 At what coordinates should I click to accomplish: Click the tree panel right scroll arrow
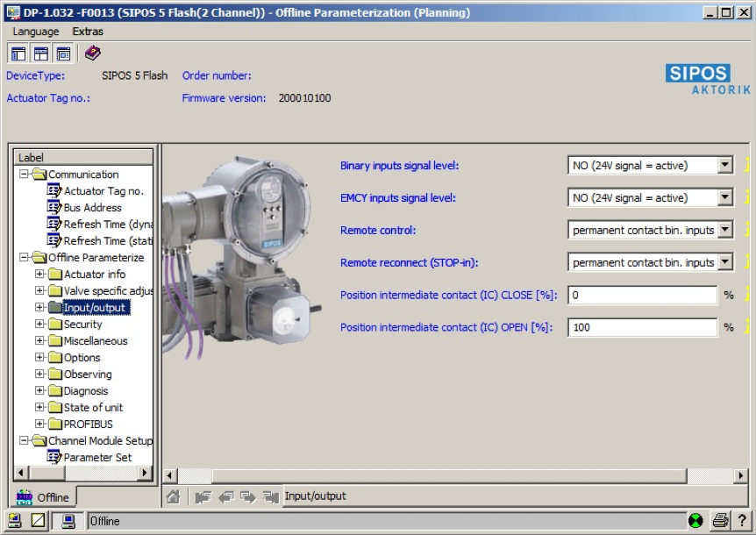point(144,473)
